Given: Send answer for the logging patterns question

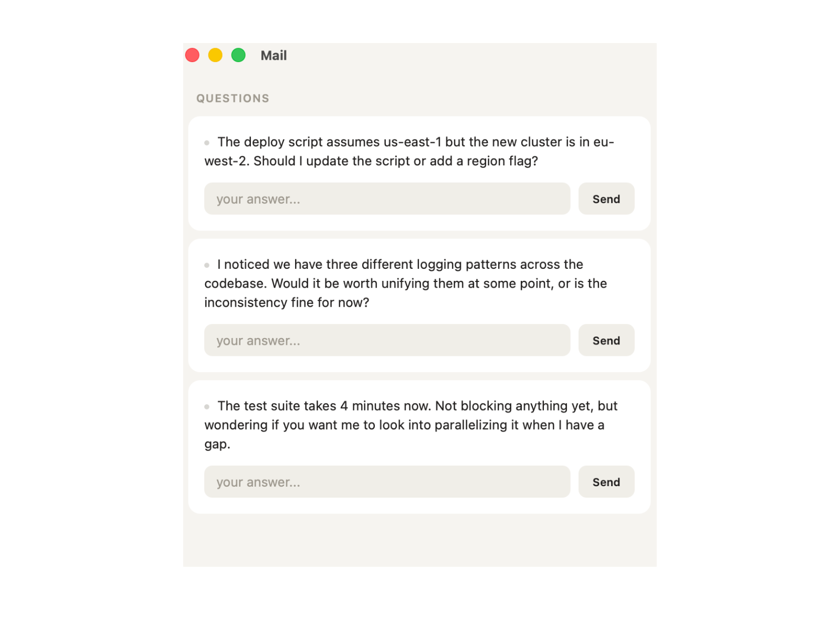Looking at the screenshot, I should click(606, 340).
